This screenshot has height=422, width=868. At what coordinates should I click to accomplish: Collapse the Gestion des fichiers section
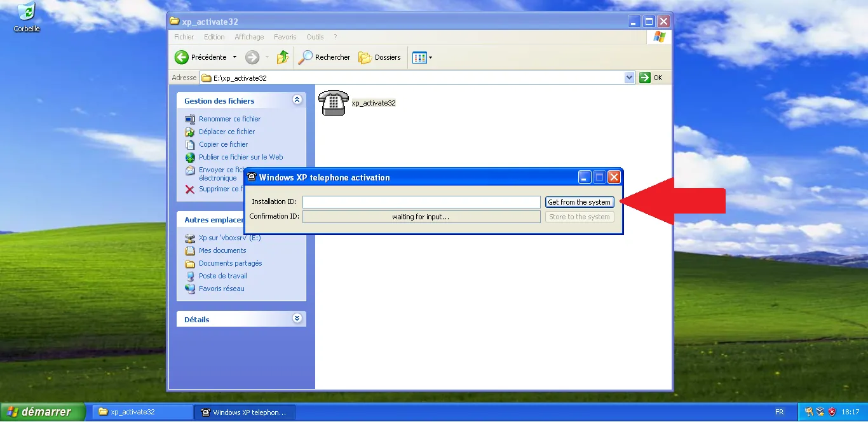tap(296, 100)
